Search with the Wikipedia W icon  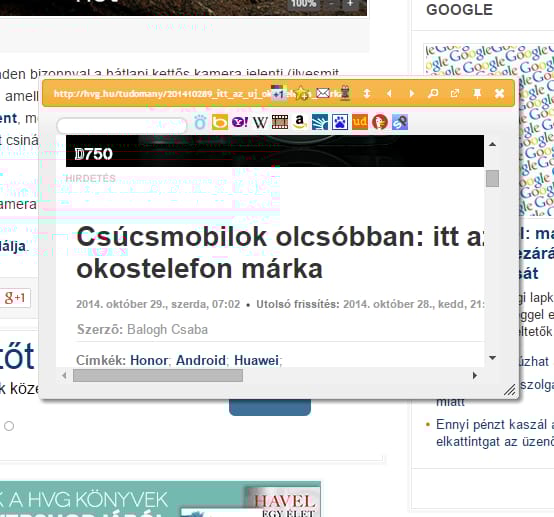pos(260,123)
